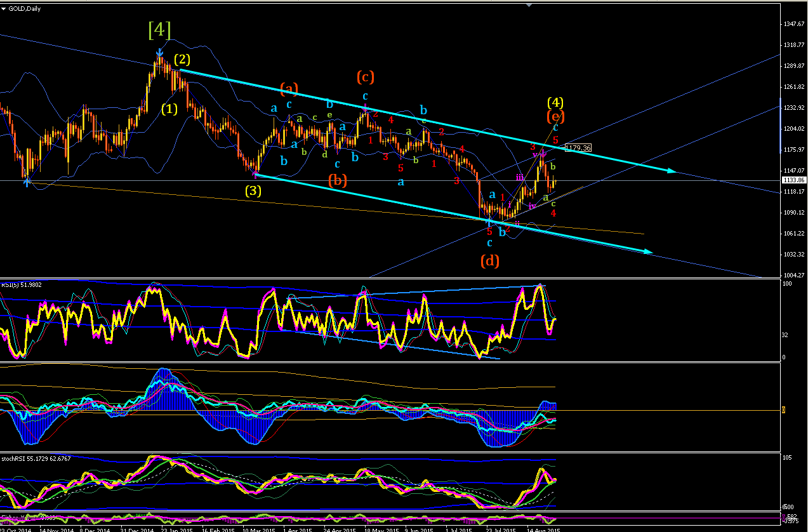
Task: Select the blue down arrow under [4]
Action: (x=159, y=54)
